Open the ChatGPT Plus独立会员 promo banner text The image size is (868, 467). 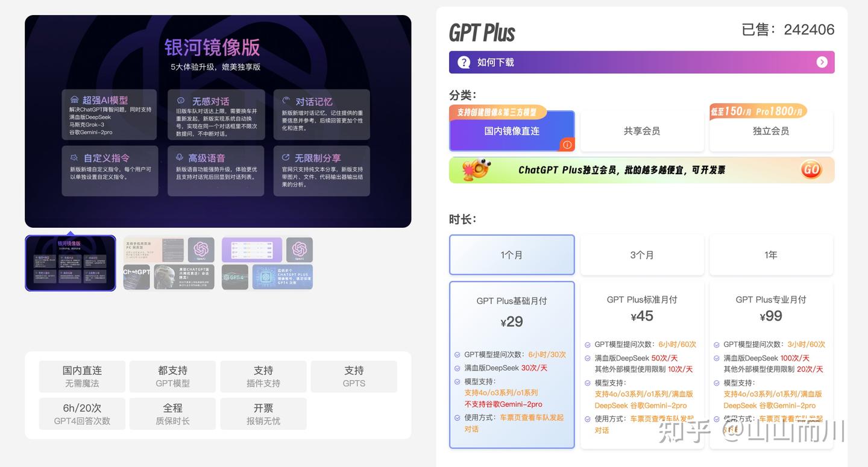click(621, 170)
